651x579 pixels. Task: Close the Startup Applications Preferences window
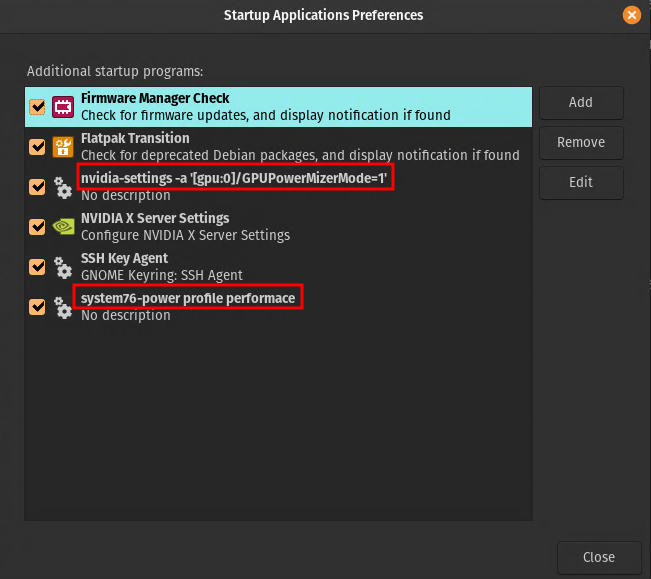coord(631,16)
